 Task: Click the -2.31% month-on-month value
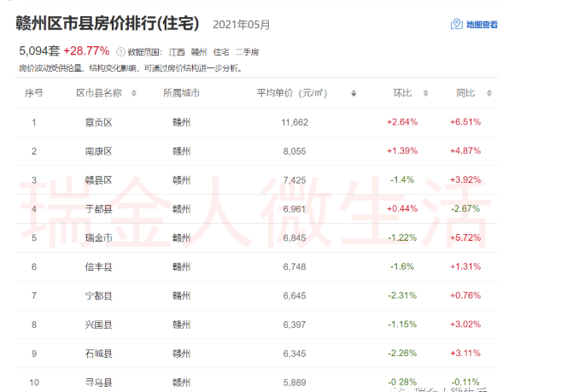click(x=402, y=295)
